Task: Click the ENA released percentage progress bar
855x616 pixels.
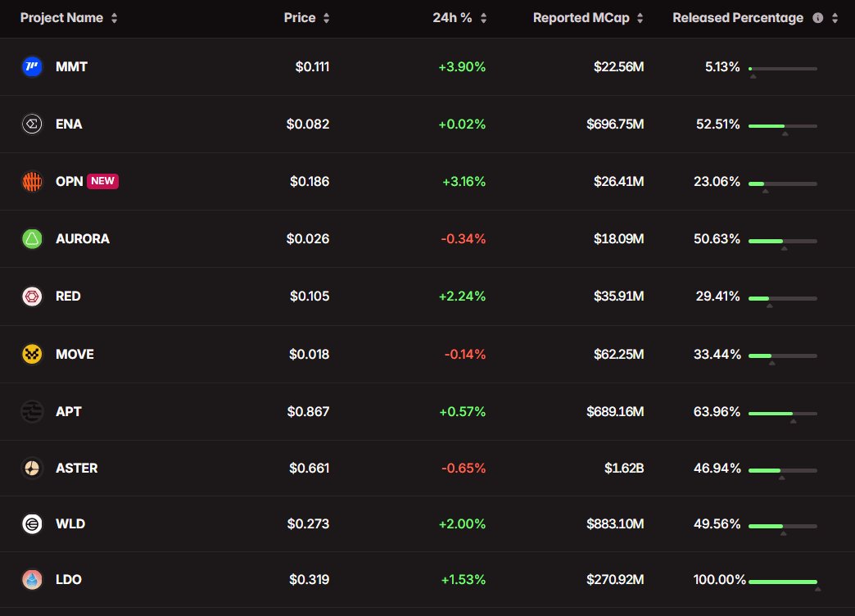Action: click(x=782, y=125)
